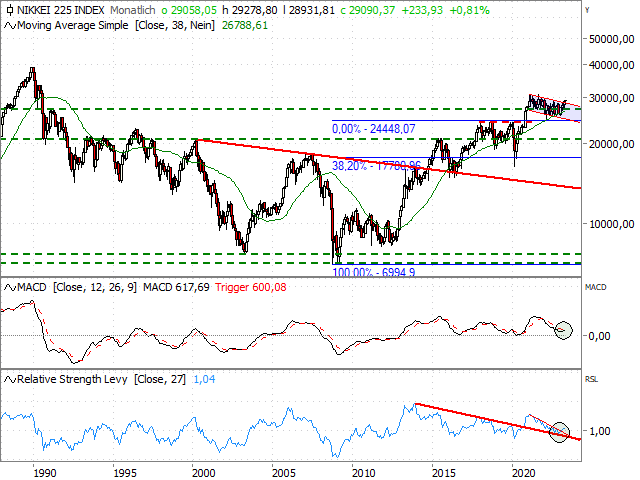Click the Y axis label at top right
The image size is (640, 480).
(x=587, y=10)
